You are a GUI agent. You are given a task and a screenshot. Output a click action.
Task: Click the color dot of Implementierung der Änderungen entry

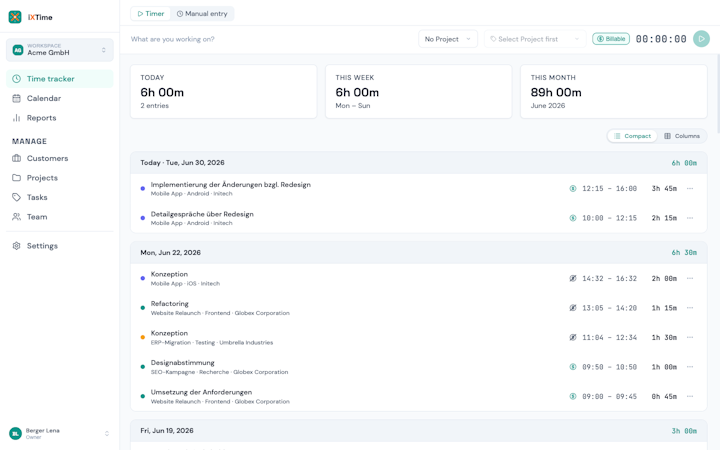(143, 189)
